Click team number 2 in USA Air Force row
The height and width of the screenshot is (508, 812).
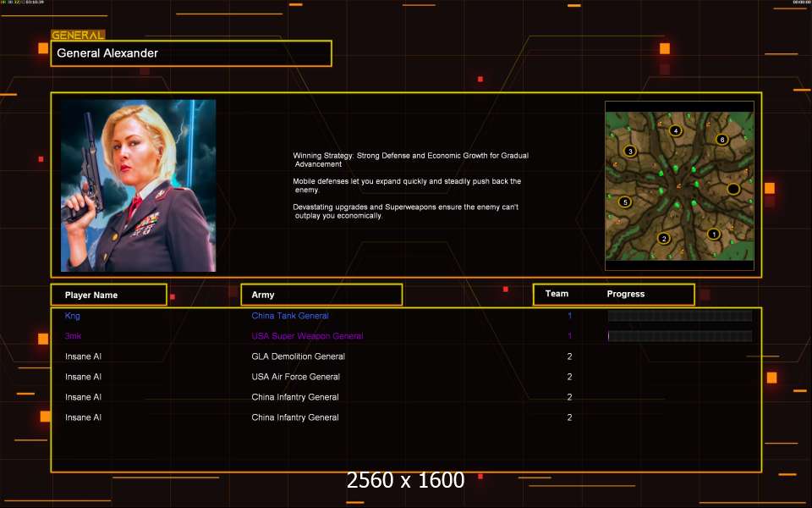point(569,377)
